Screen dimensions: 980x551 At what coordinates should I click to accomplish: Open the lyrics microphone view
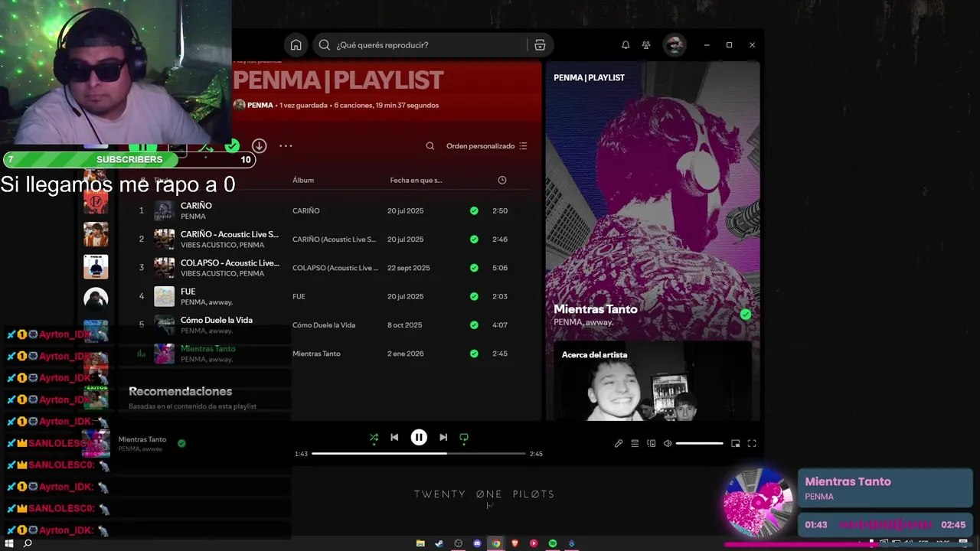coord(619,443)
